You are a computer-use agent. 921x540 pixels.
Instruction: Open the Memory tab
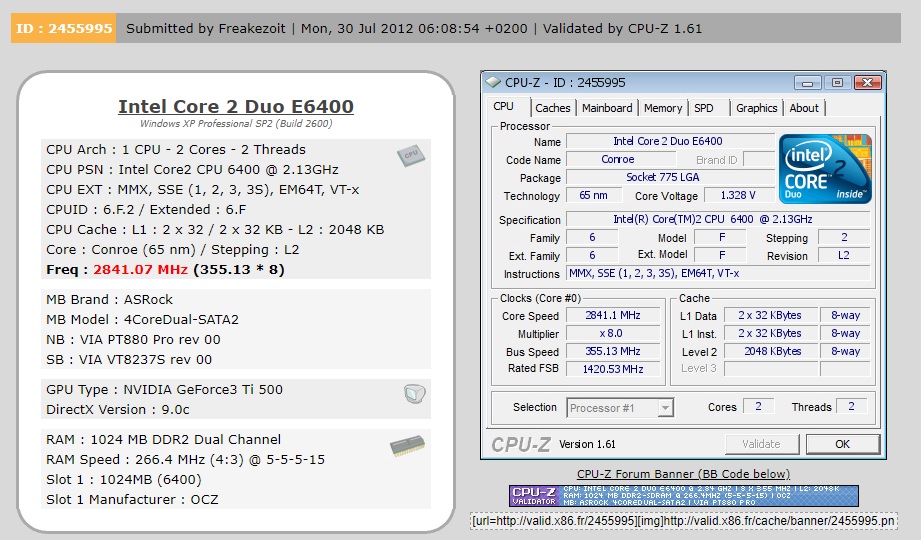[663, 108]
